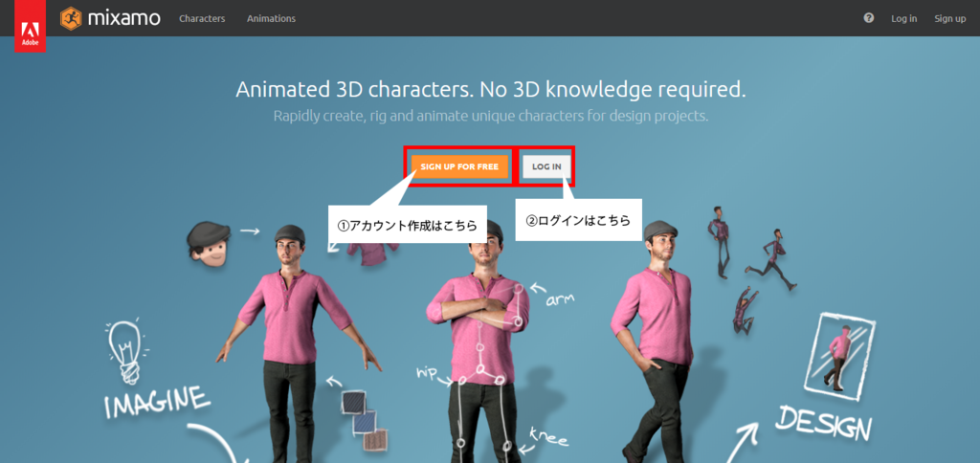Click the white LOG IN button

(x=546, y=166)
